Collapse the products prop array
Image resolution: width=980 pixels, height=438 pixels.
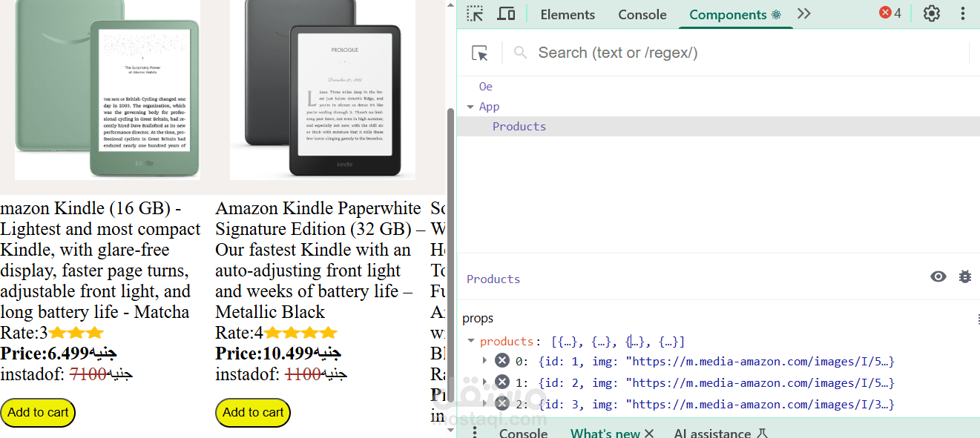tap(470, 341)
